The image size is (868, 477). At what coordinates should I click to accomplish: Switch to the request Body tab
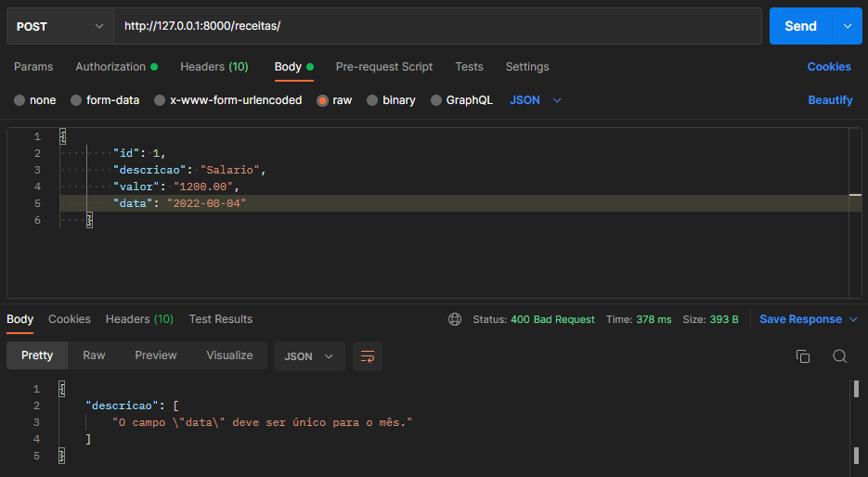coord(294,67)
